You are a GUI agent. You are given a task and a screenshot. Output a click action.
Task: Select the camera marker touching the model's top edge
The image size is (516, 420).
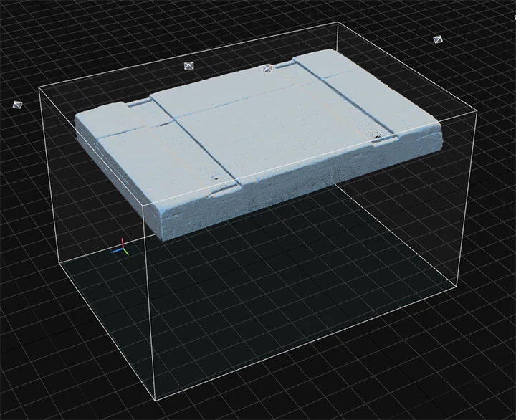267,69
